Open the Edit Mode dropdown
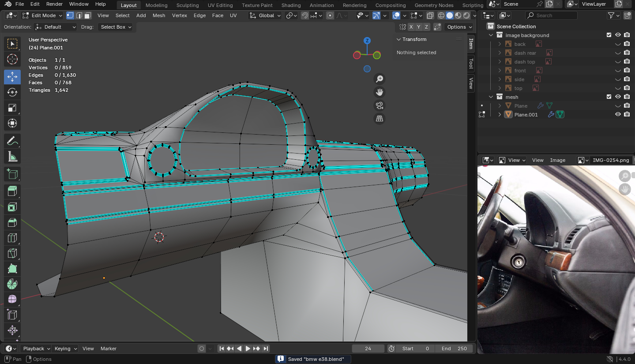Viewport: 635px width, 364px height. tap(43, 15)
